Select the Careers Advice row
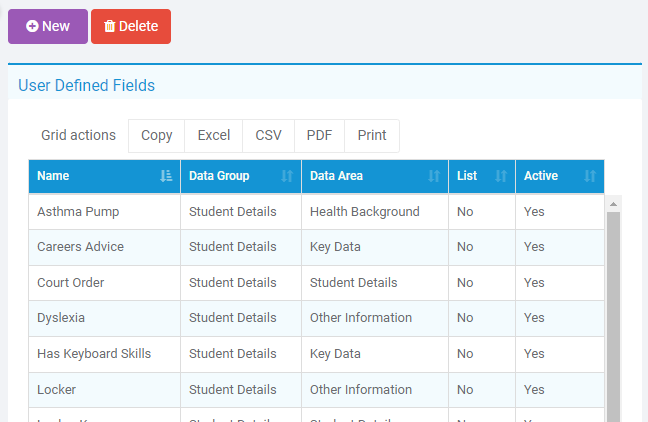Image resolution: width=648 pixels, height=422 pixels. (x=317, y=247)
